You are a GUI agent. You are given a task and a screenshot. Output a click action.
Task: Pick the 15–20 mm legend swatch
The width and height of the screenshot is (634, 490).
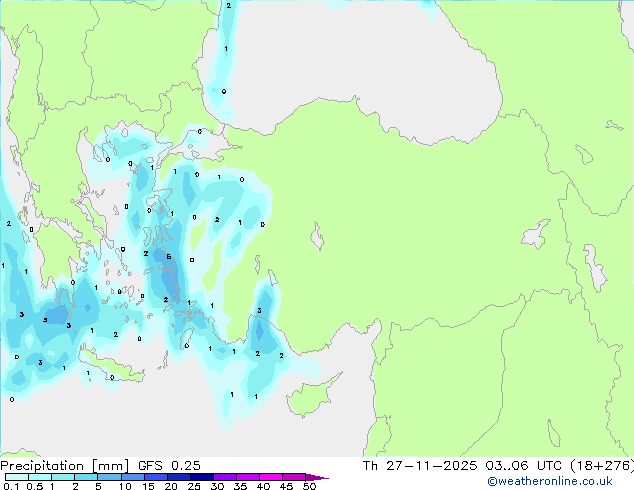[155, 477]
